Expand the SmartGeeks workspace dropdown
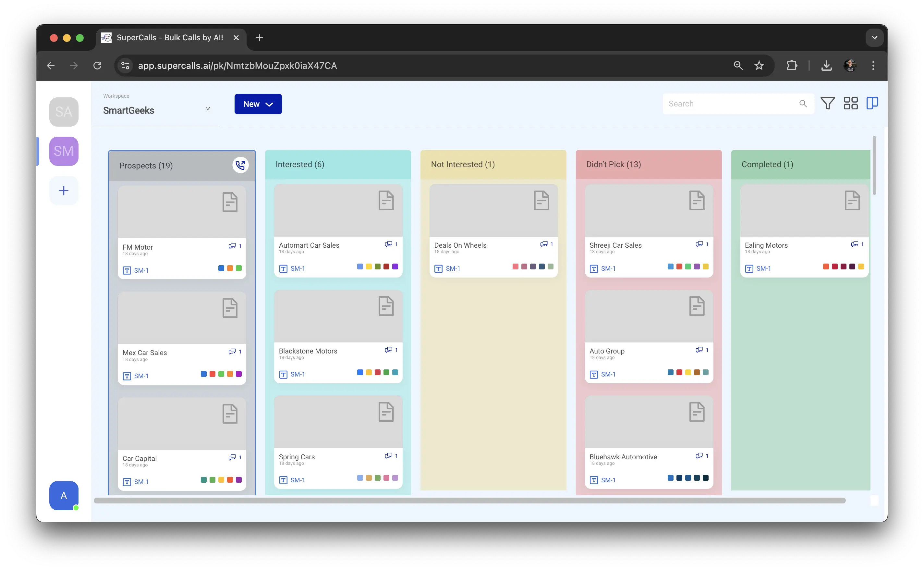 [x=208, y=108]
